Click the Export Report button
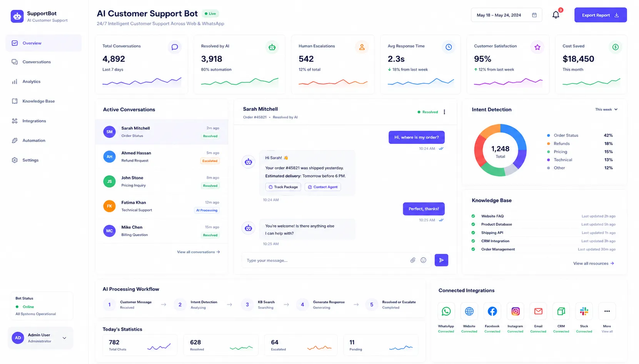The image size is (639, 364). [x=601, y=15]
